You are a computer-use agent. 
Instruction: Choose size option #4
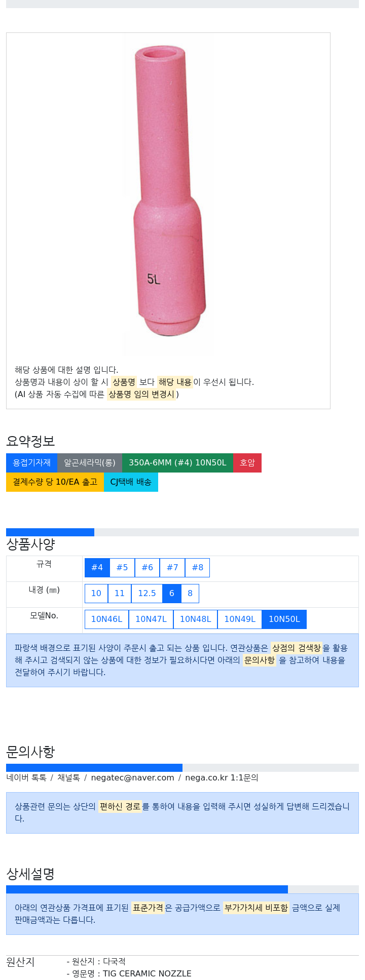pos(97,568)
